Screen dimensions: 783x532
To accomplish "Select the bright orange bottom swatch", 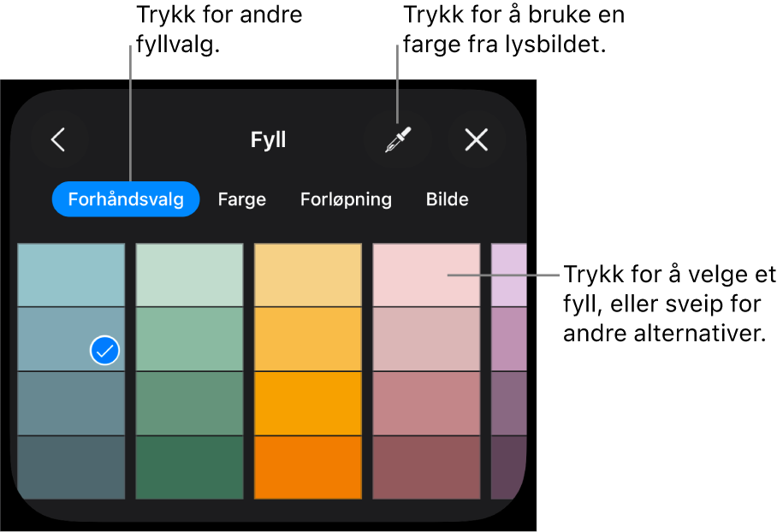I will 307,468.
